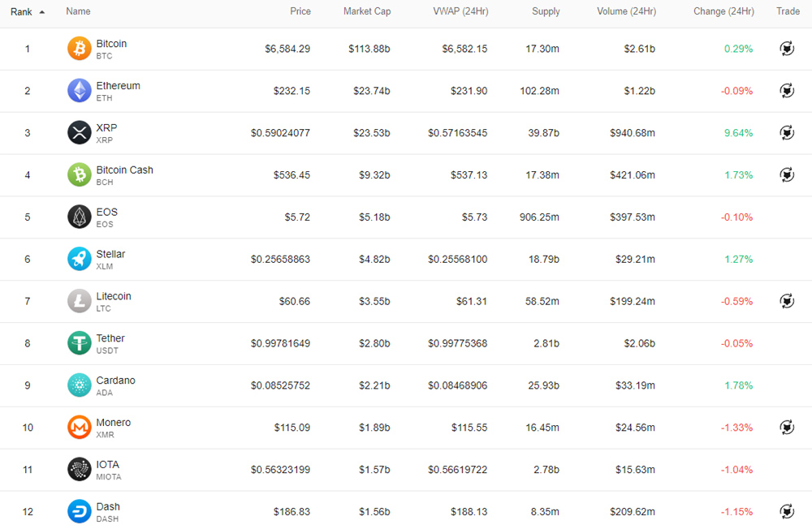Sort the table by Rank column
Image resolution: width=812 pixels, height=529 pixels.
[x=21, y=11]
